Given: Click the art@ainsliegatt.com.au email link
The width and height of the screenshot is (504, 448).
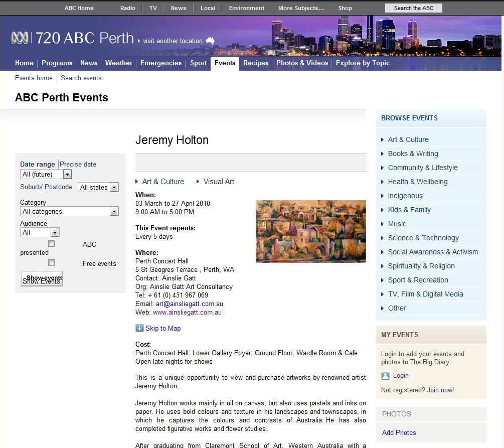Looking at the screenshot, I should pyautogui.click(x=190, y=304).
